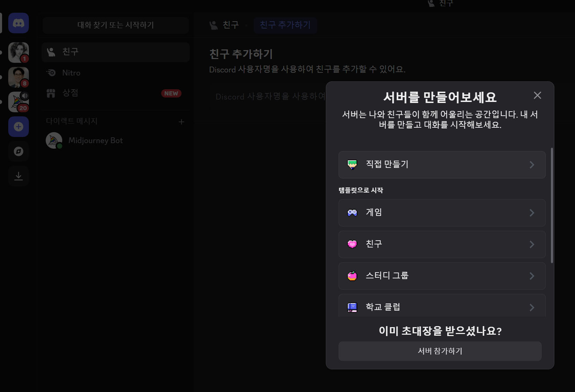Open the Midjourney sailboat server icon
This screenshot has height=392, width=575.
pos(19,102)
